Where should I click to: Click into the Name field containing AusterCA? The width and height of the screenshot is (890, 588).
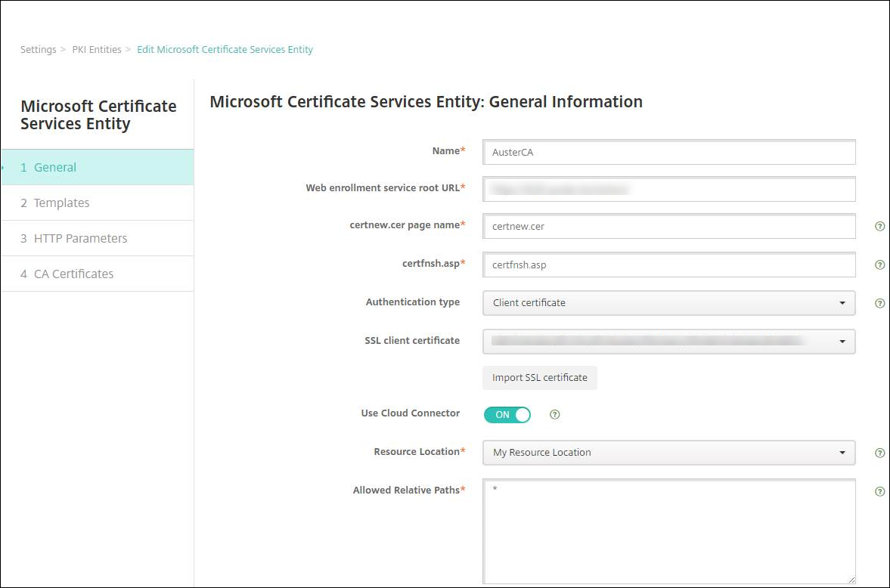[668, 152]
